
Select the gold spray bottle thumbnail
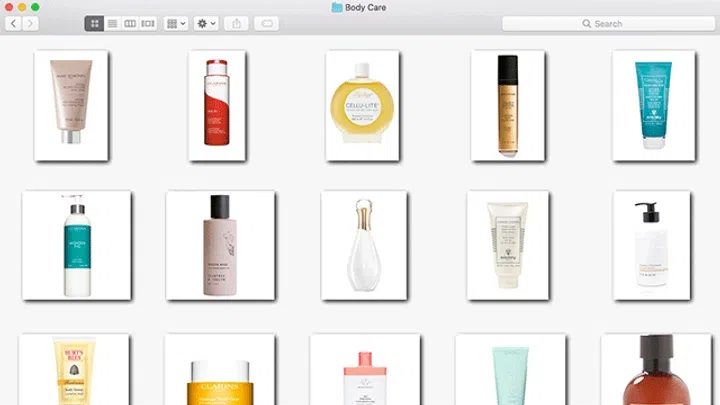507,104
